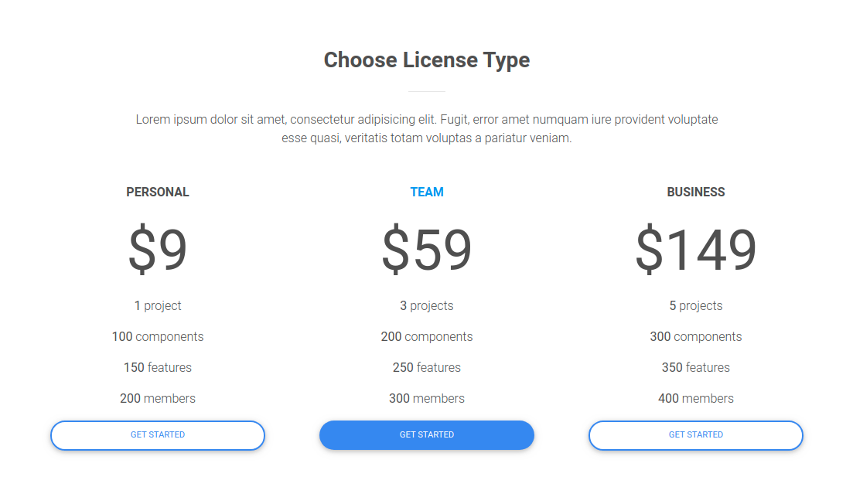This screenshot has height=504, width=853.
Task: Click "300 members" in Team plan
Action: [427, 399]
